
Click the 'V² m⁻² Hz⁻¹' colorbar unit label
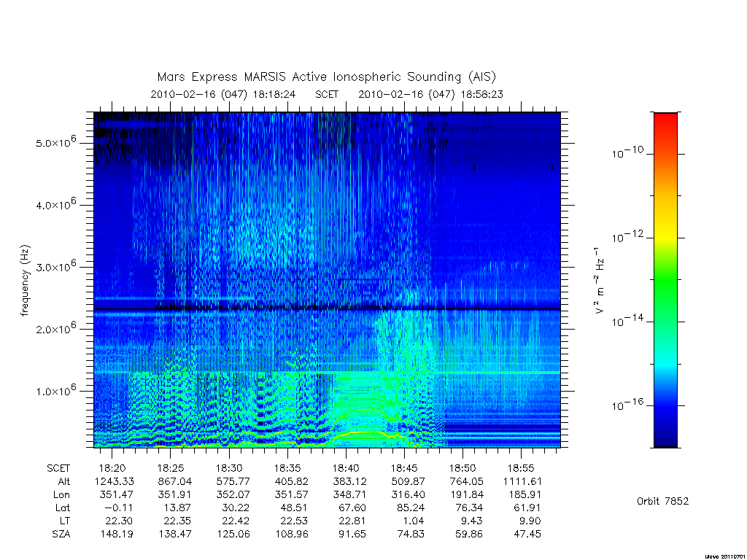point(600,281)
